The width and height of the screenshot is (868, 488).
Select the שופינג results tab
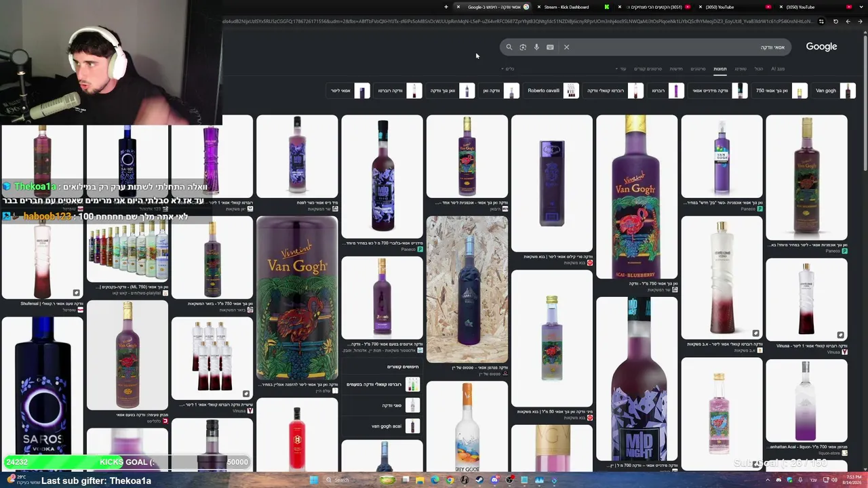click(741, 68)
